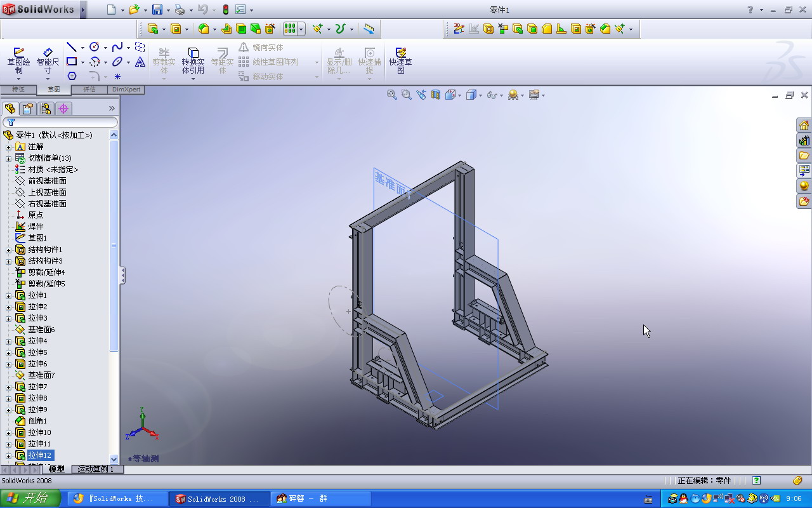Select the Polygon sketch tool
The width and height of the screenshot is (812, 508).
coord(72,76)
